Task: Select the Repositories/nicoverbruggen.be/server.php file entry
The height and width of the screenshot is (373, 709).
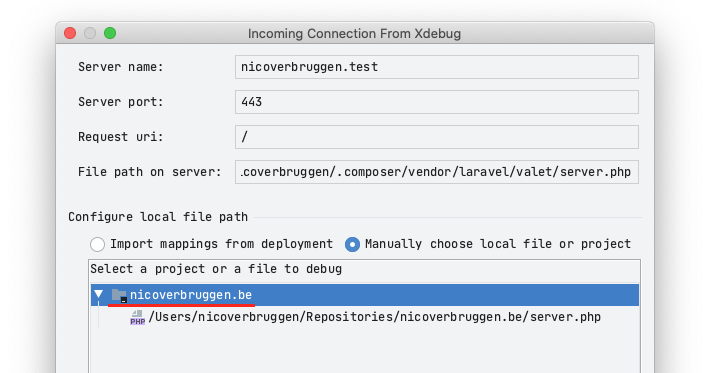Action: tap(374, 317)
